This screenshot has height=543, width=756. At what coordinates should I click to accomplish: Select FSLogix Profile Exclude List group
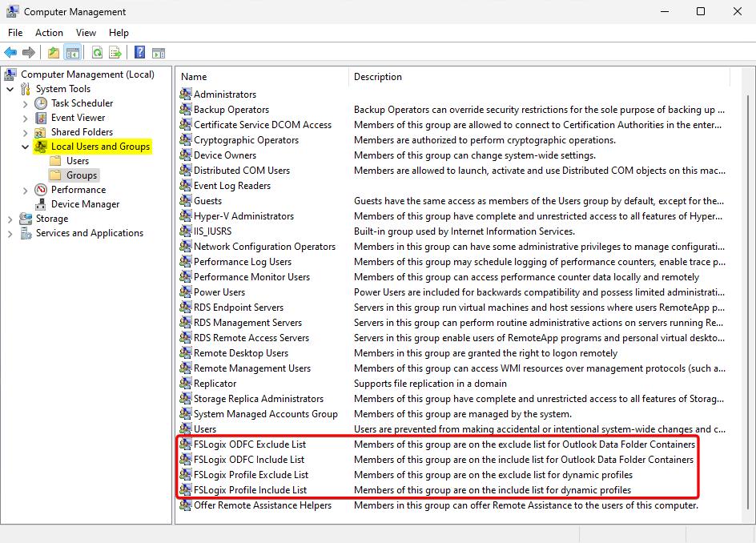coord(251,474)
